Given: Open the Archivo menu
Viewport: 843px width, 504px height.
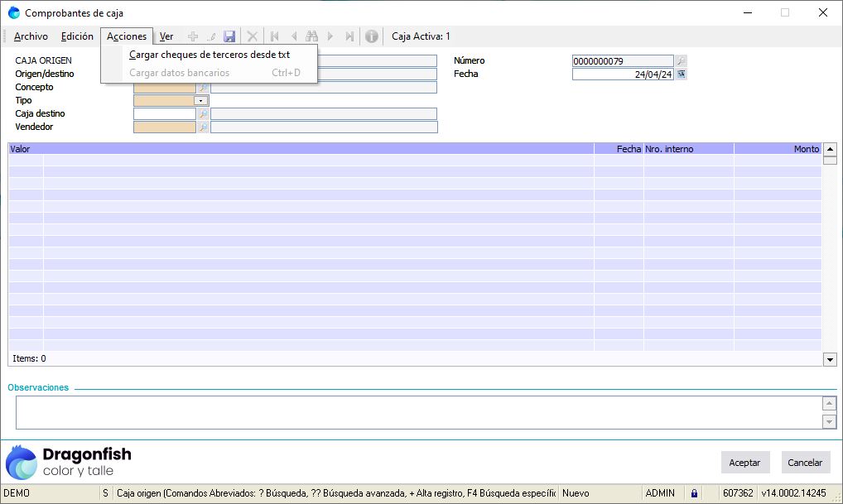Looking at the screenshot, I should 31,36.
